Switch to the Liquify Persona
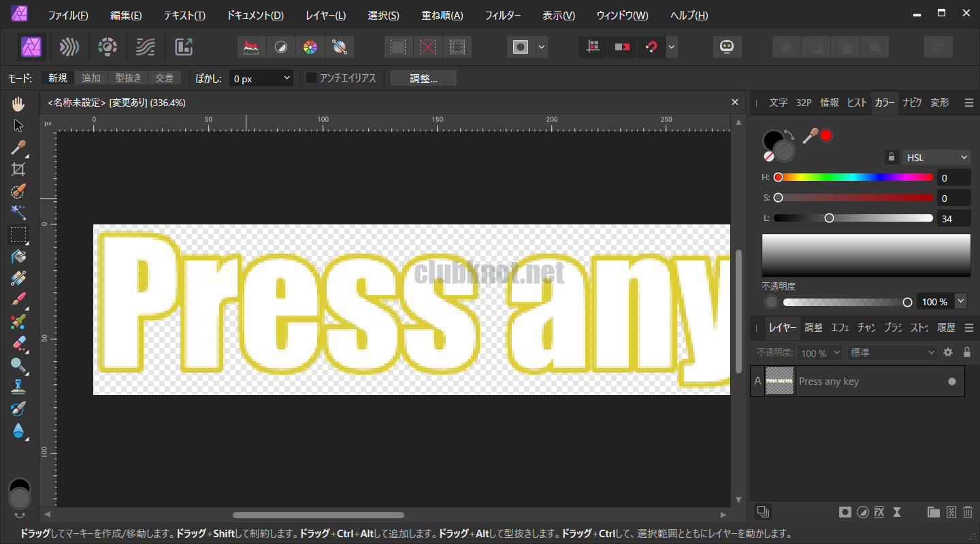980x544 pixels. pos(69,47)
